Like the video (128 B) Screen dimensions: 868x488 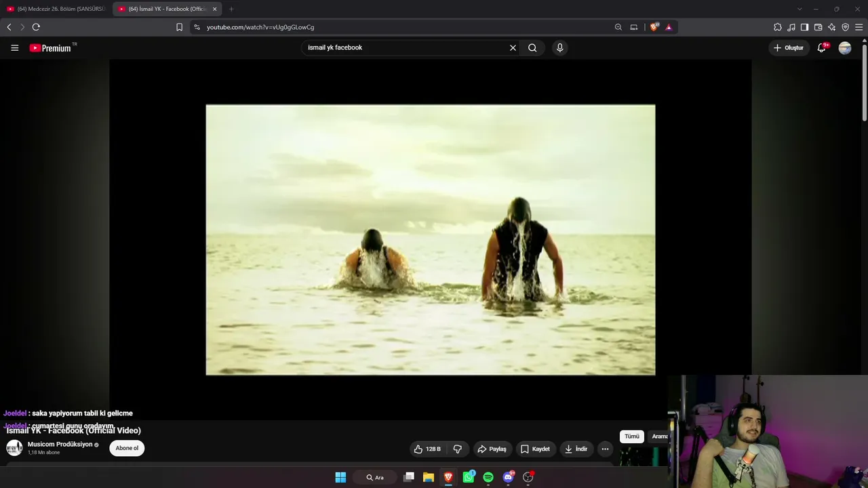[428, 449]
